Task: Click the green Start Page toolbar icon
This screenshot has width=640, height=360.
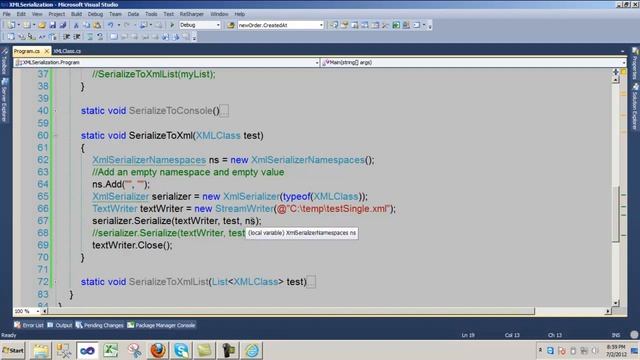Action: 396,25
